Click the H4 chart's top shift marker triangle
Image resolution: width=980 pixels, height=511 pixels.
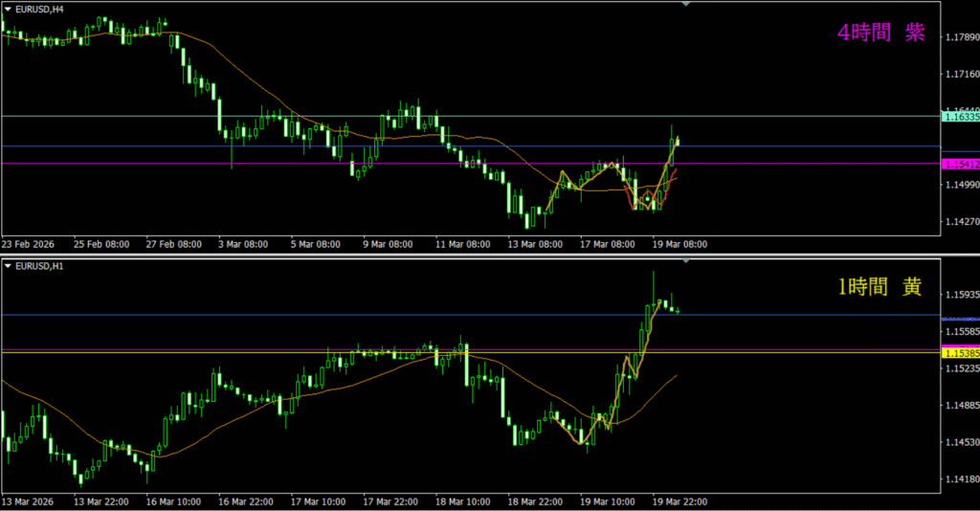(x=685, y=5)
